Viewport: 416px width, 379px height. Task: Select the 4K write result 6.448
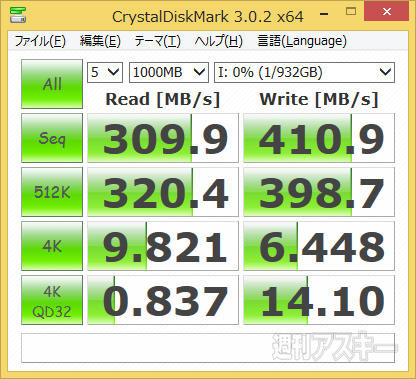point(319,246)
